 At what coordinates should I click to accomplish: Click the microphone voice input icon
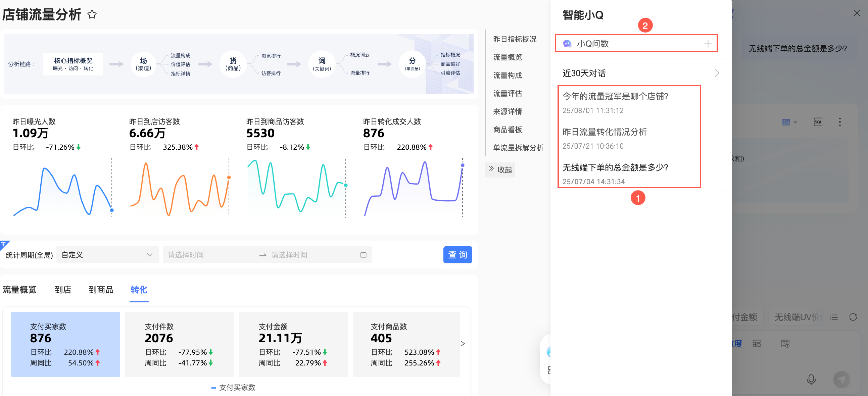(811, 379)
